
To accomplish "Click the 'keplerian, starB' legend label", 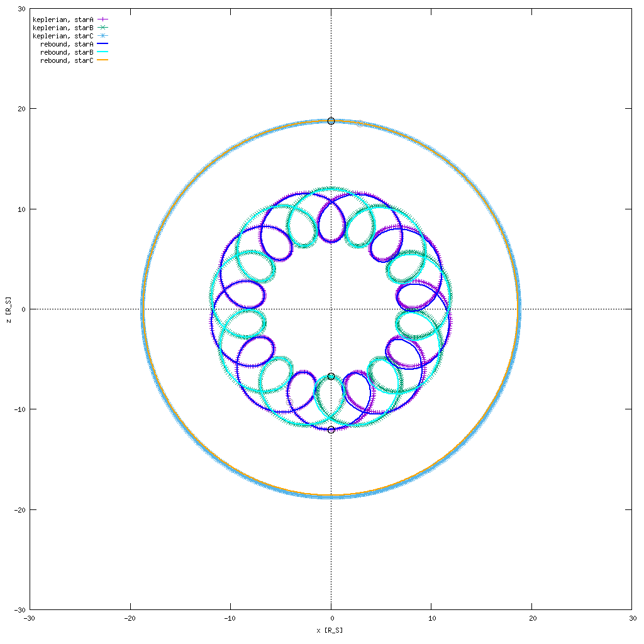I will pos(63,28).
